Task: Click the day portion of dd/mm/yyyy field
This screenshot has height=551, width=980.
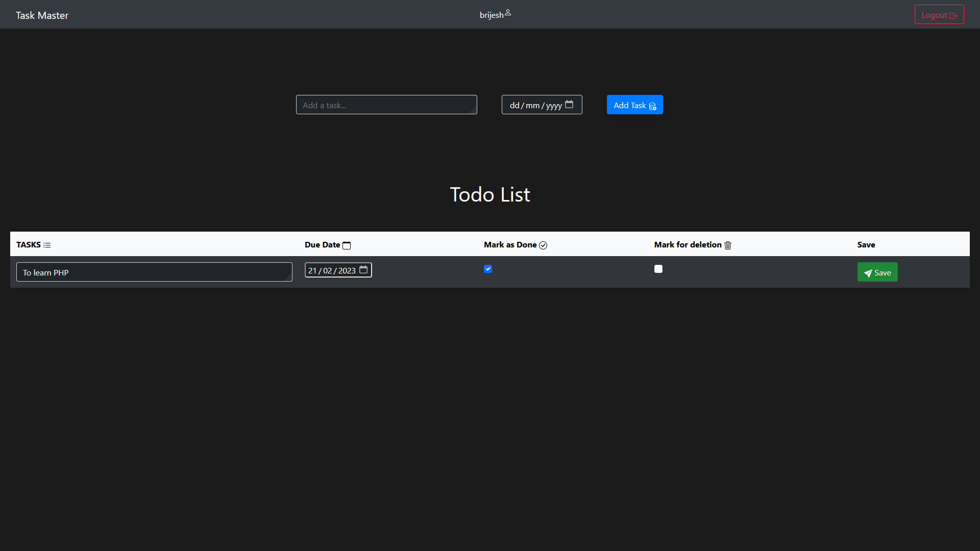Action: click(514, 106)
